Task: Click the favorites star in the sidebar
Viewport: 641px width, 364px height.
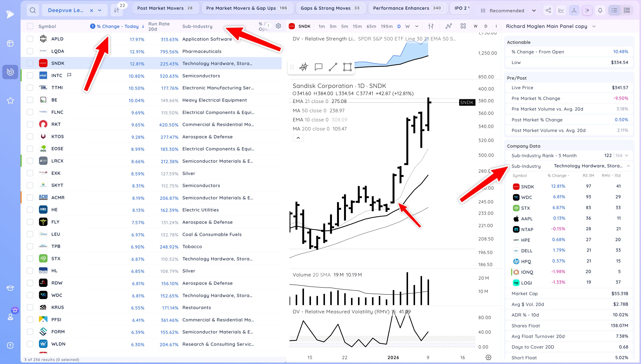Action: coord(10,100)
